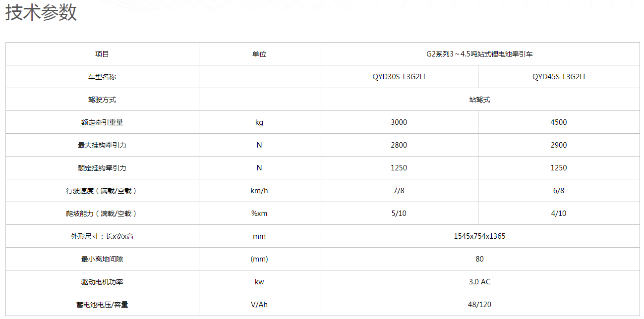Select the 3.0 AC drive motor value
The height and width of the screenshot is (319, 644).
tap(479, 282)
